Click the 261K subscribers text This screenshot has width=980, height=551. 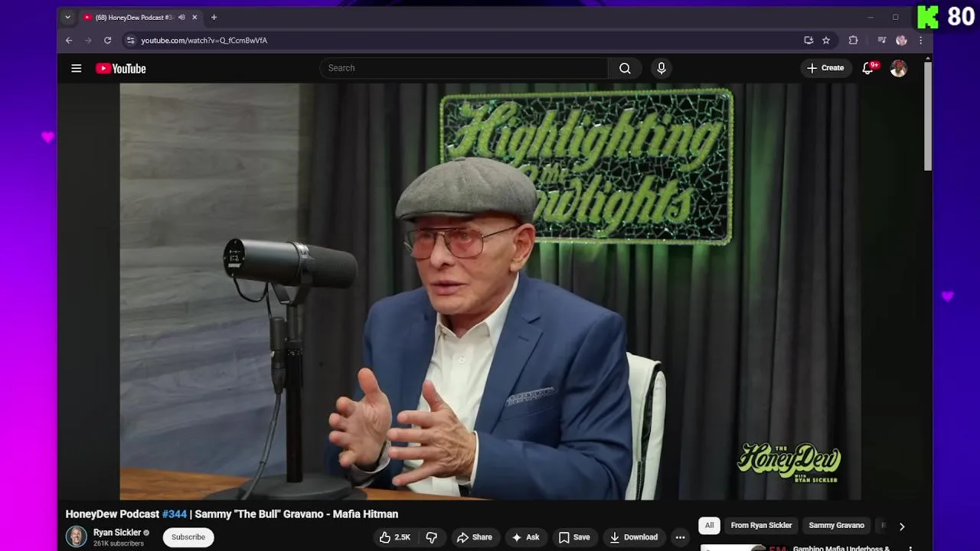119,543
